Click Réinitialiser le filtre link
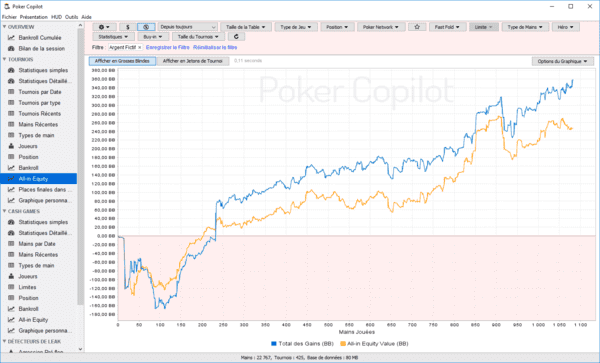The image size is (600, 363). pyautogui.click(x=215, y=47)
